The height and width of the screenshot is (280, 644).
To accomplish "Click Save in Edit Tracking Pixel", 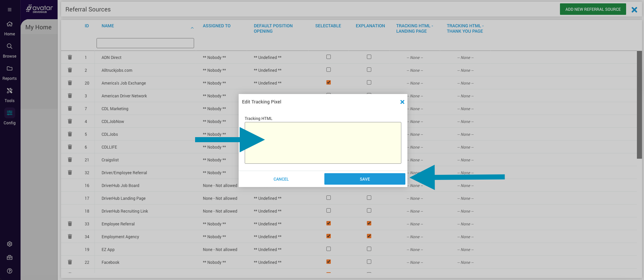I will (365, 179).
